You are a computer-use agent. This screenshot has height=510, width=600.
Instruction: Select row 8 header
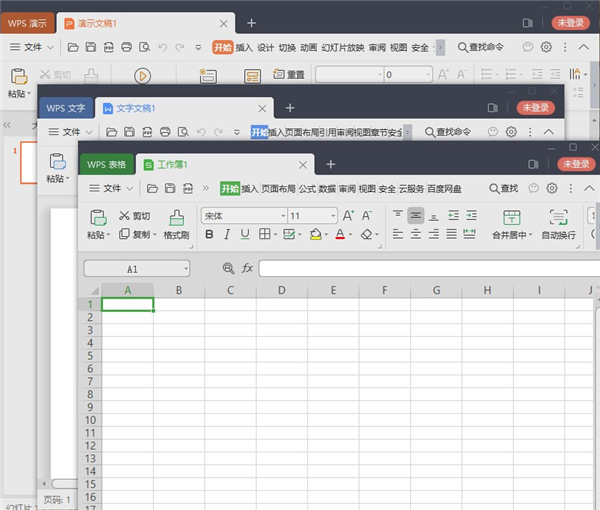click(x=90, y=394)
